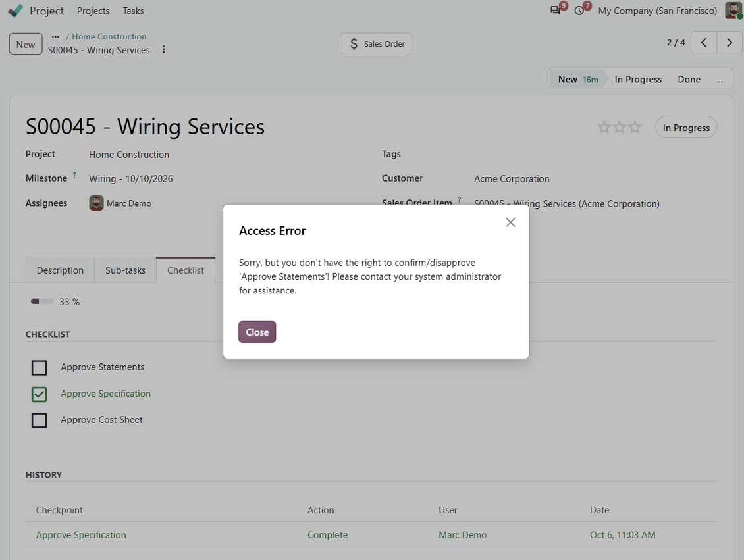Uncheck the Approve Specification checkbox
Screen dimensions: 744x560
[x=39, y=394]
